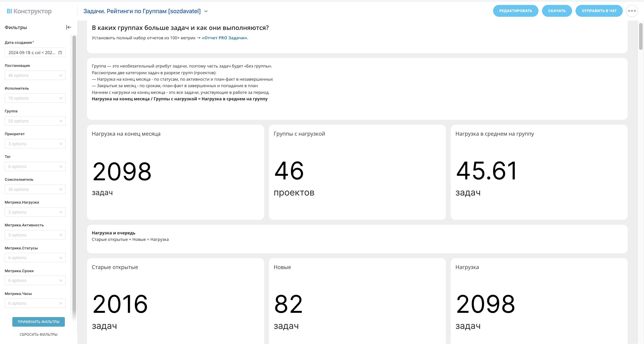Open the Соисполнитель 30 options dropdown
This screenshot has width=644, height=349.
click(35, 189)
